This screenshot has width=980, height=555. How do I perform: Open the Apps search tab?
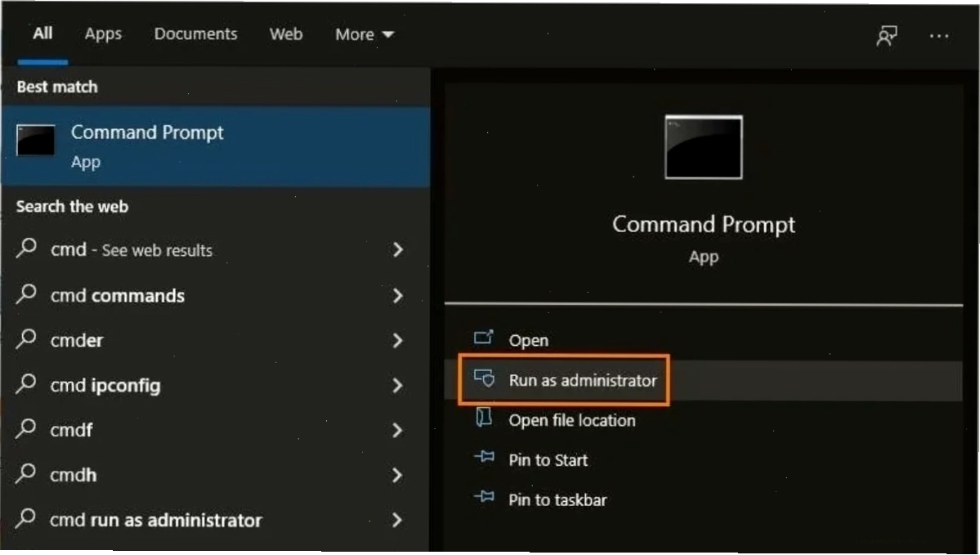point(103,34)
